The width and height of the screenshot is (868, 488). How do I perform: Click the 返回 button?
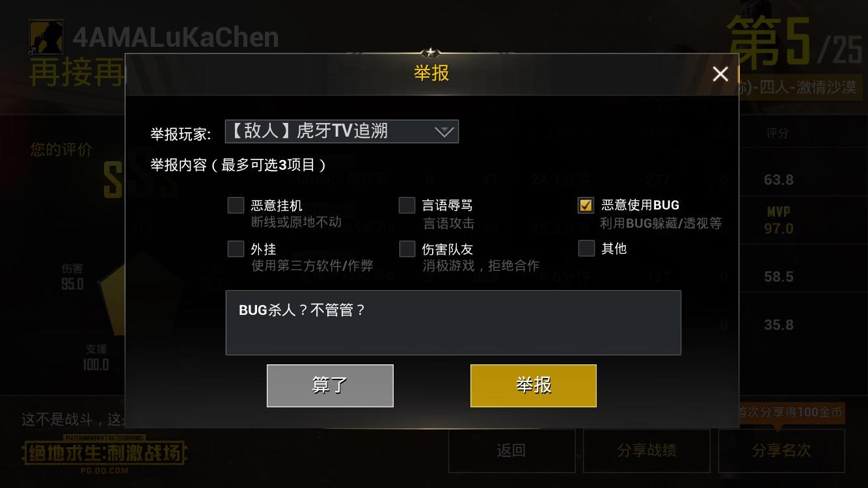[x=511, y=450]
